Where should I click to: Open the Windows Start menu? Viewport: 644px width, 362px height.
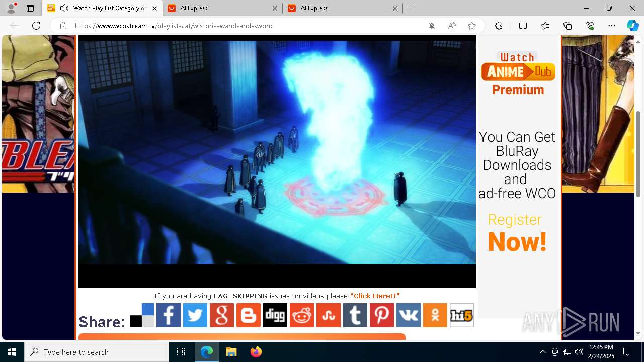pyautogui.click(x=12, y=352)
